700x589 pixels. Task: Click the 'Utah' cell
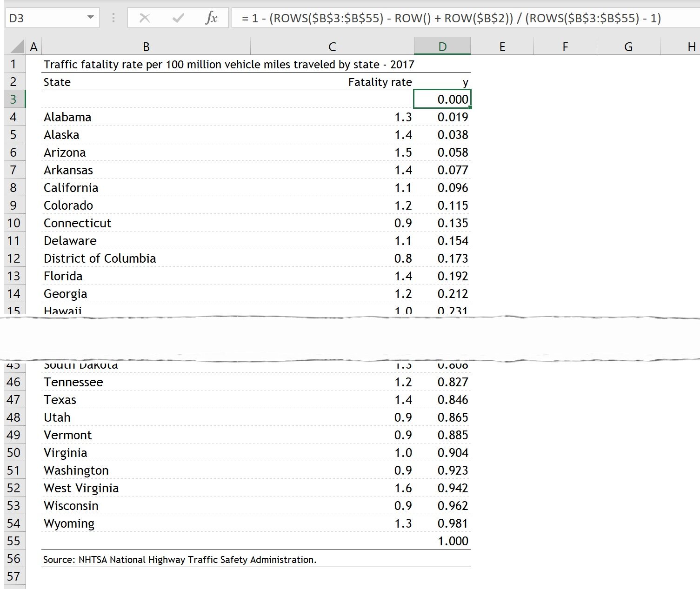click(x=146, y=417)
